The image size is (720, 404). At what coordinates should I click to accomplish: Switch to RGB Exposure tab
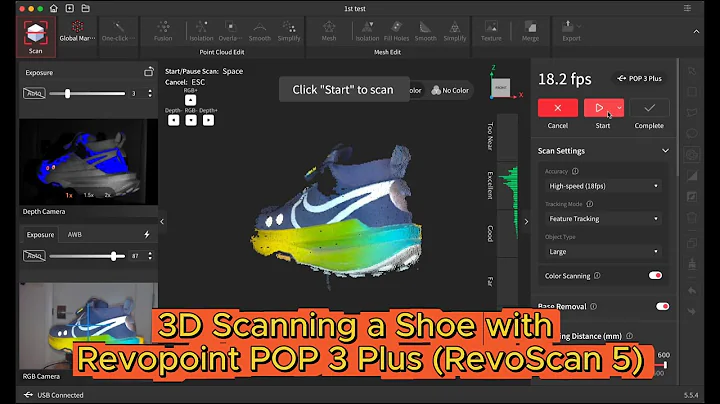tap(40, 235)
